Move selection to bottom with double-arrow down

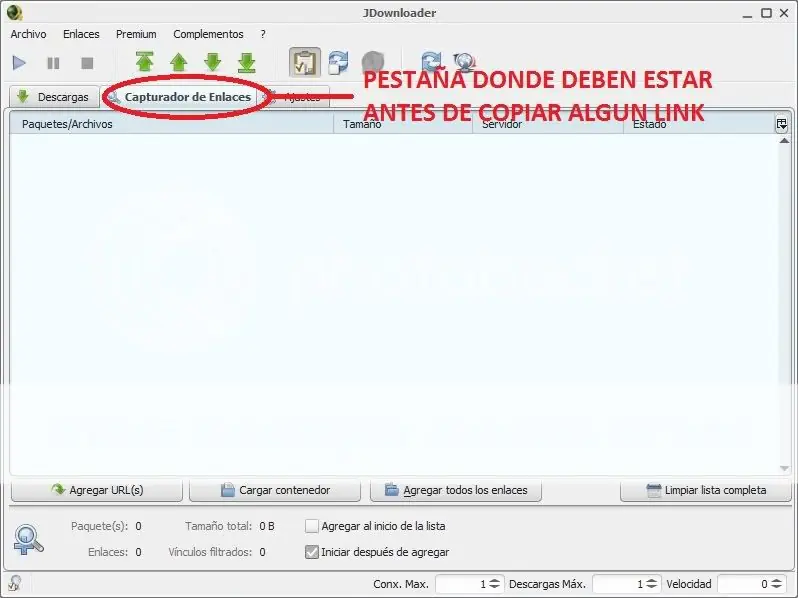(x=247, y=62)
